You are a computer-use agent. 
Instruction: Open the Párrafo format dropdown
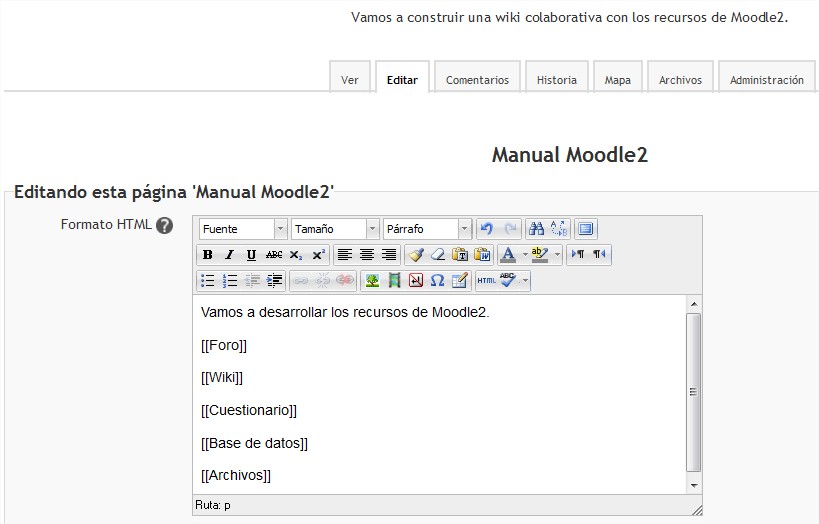point(427,229)
